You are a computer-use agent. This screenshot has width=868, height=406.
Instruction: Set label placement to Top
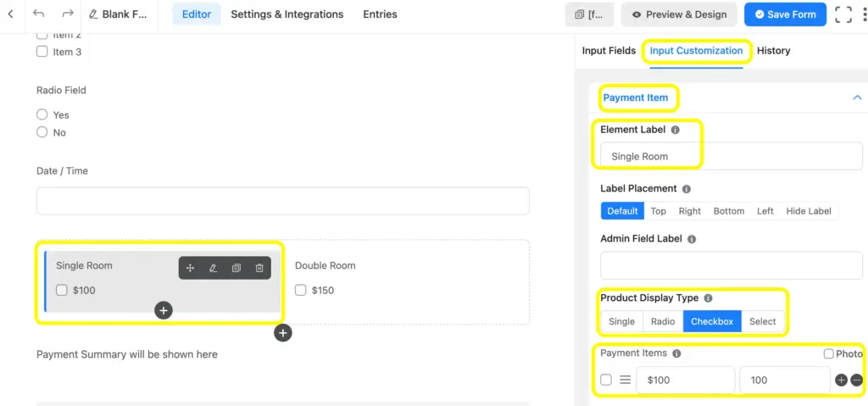pyautogui.click(x=658, y=211)
